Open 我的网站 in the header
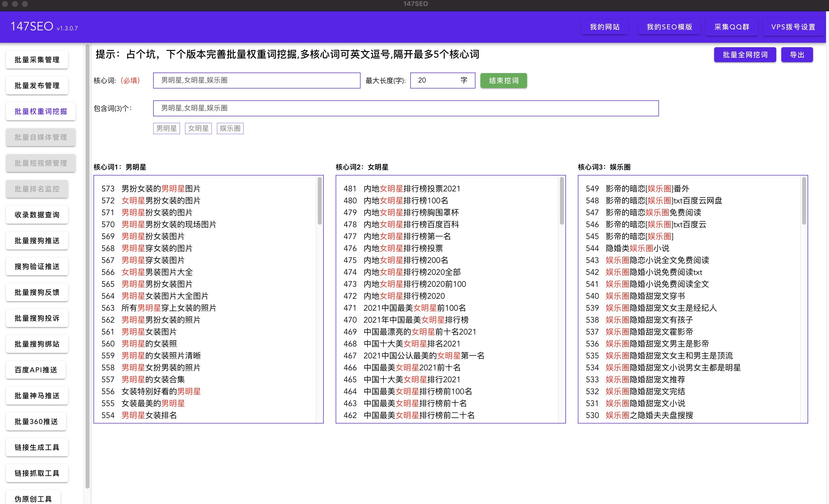 (x=604, y=27)
